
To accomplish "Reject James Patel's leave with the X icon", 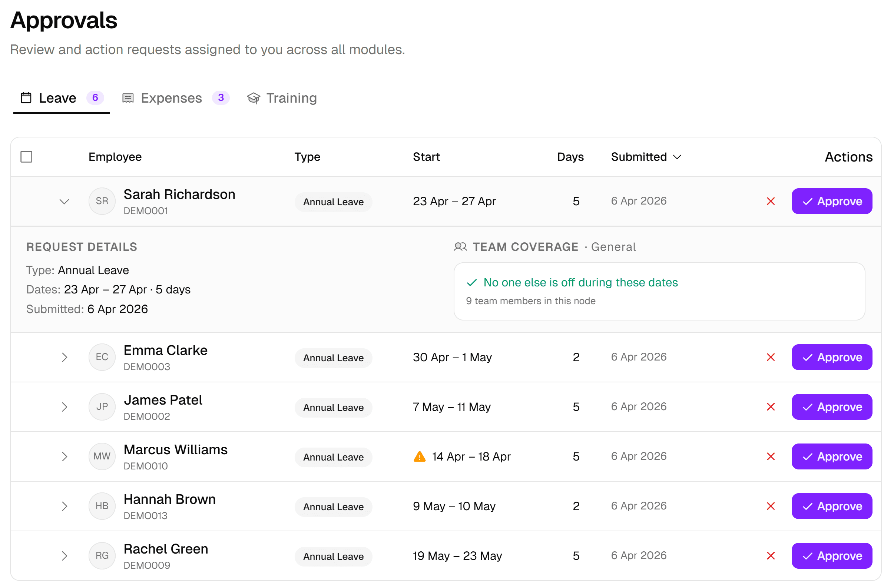I will tap(771, 407).
